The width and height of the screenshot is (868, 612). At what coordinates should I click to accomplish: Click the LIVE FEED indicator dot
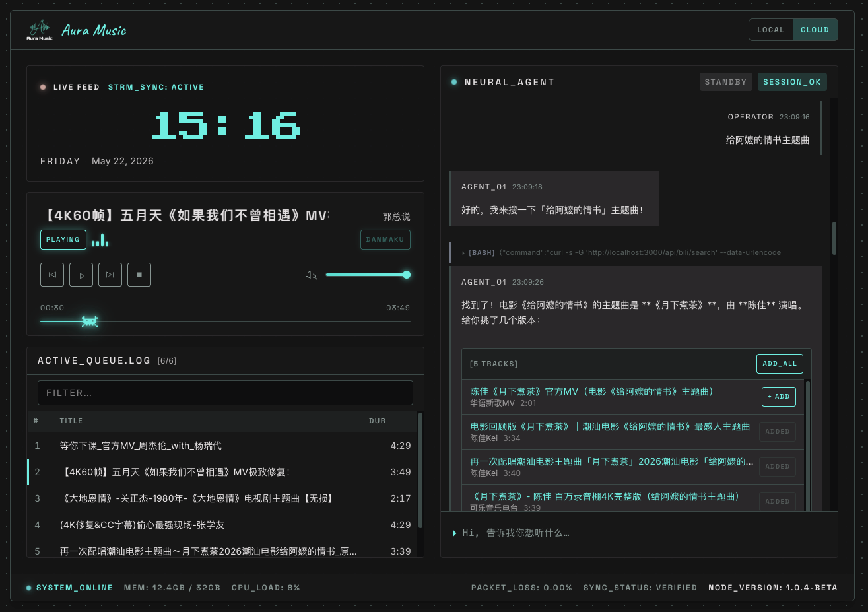(x=43, y=87)
